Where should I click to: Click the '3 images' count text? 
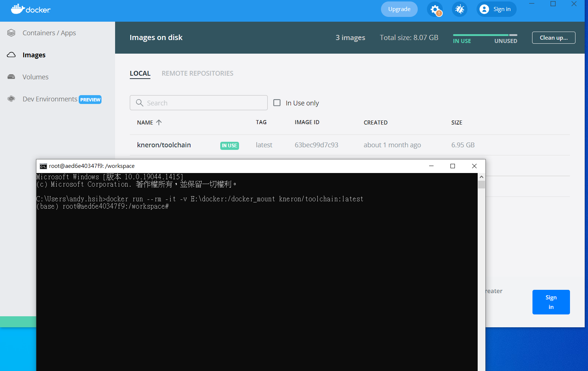pyautogui.click(x=350, y=37)
